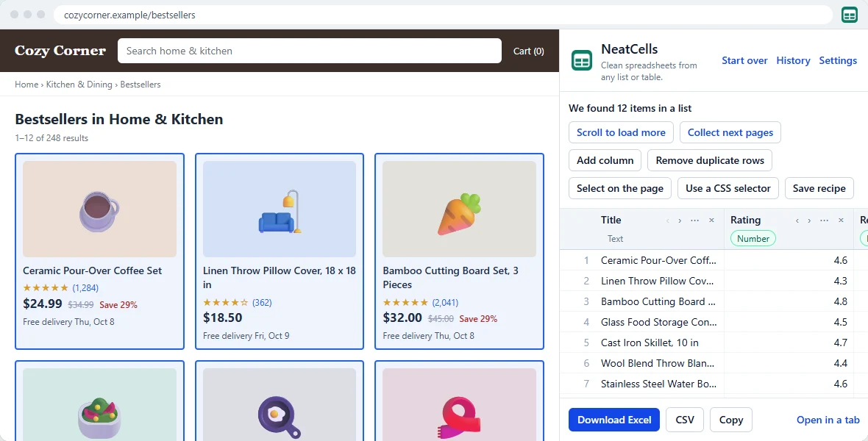The image size is (868, 441).
Task: Add a column to the table
Action: (x=605, y=160)
